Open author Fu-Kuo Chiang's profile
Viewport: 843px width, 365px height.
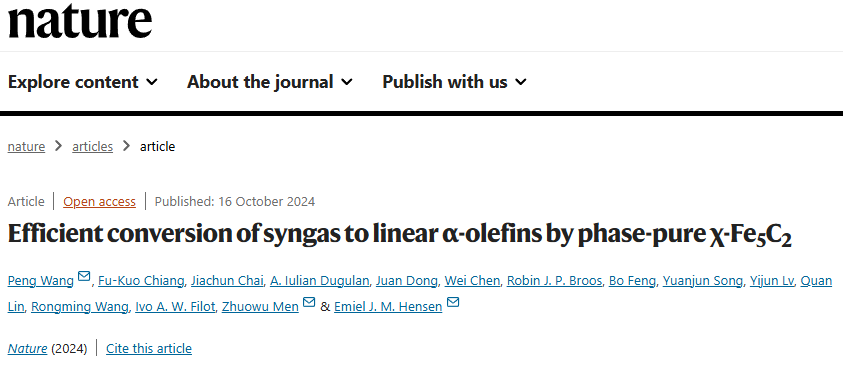click(141, 281)
